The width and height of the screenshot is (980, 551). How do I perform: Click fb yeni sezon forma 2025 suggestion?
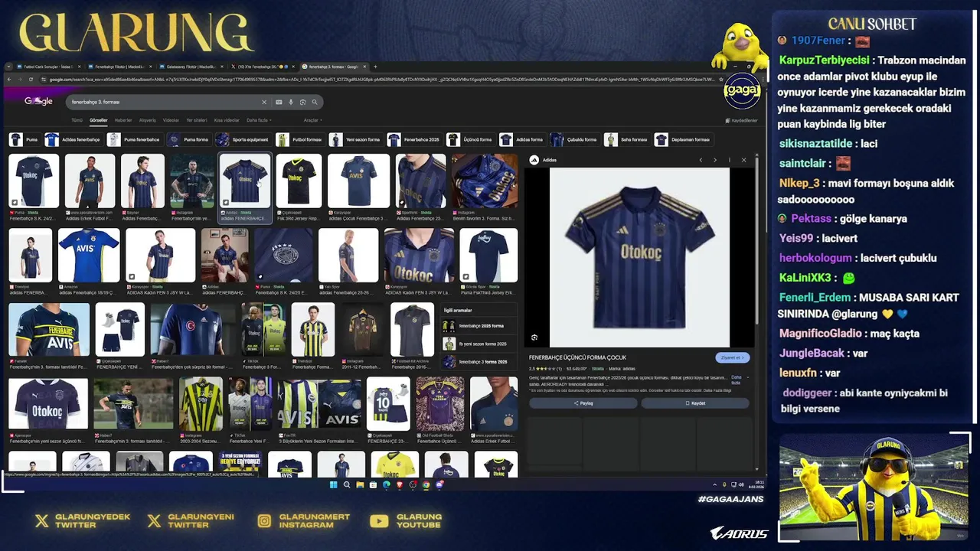479,344
